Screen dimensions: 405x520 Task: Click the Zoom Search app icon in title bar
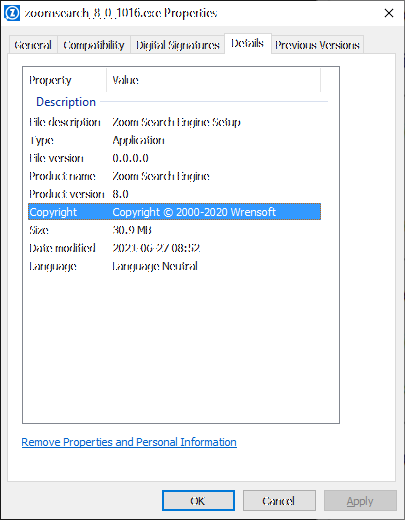(12, 13)
